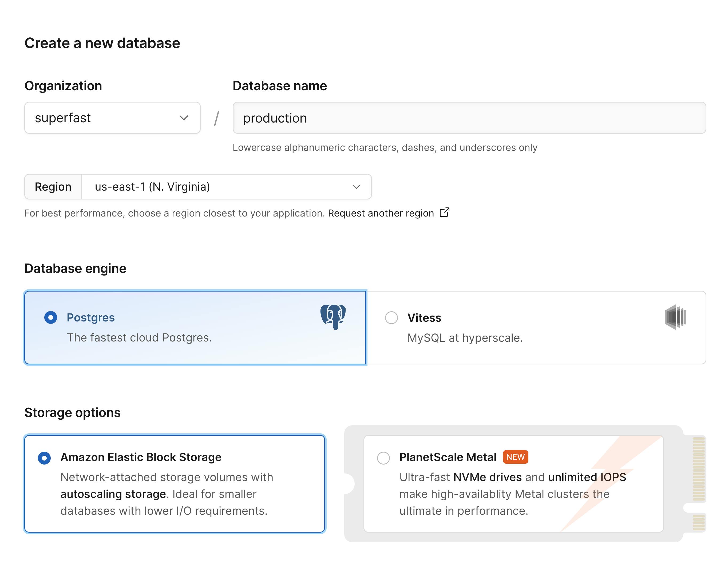Click the Vitess engine title text

(x=424, y=318)
